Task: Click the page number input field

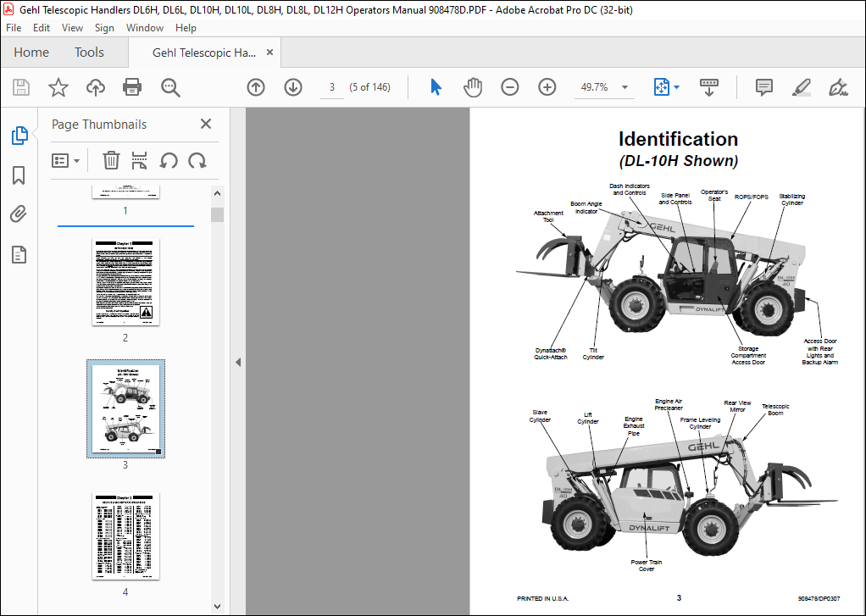Action: 332,87
